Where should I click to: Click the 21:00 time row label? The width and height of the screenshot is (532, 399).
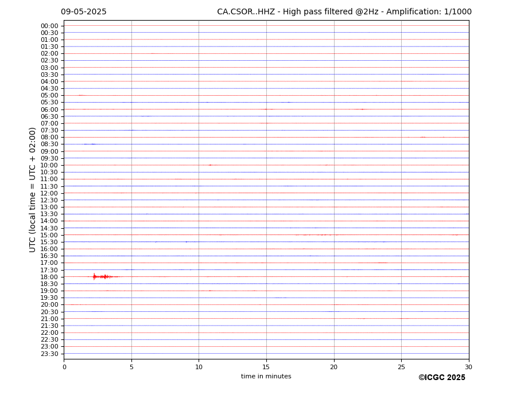pyautogui.click(x=49, y=319)
